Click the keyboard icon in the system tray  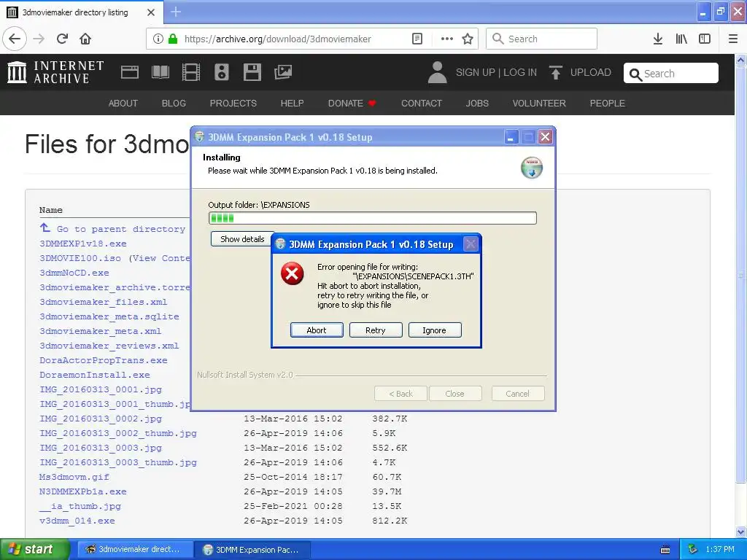coord(665,550)
